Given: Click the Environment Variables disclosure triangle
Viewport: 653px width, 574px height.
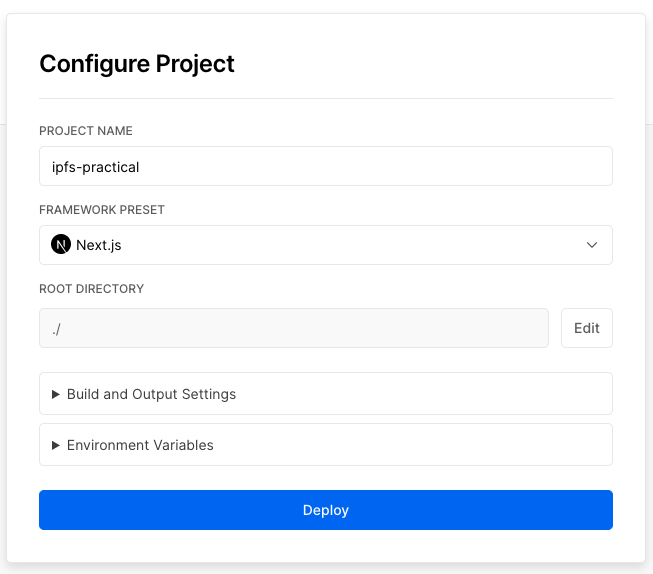Looking at the screenshot, I should [x=56, y=445].
